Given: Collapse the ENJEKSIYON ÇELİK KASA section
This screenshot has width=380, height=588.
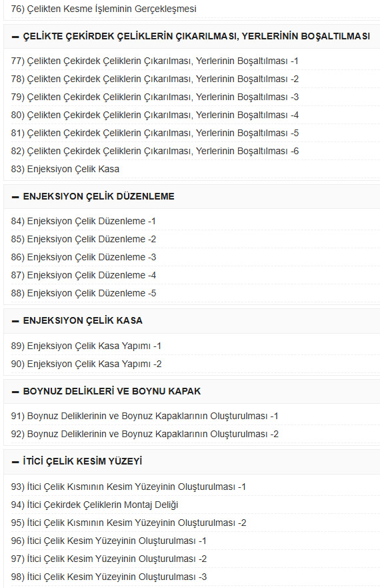Looking at the screenshot, I should click(x=15, y=321).
